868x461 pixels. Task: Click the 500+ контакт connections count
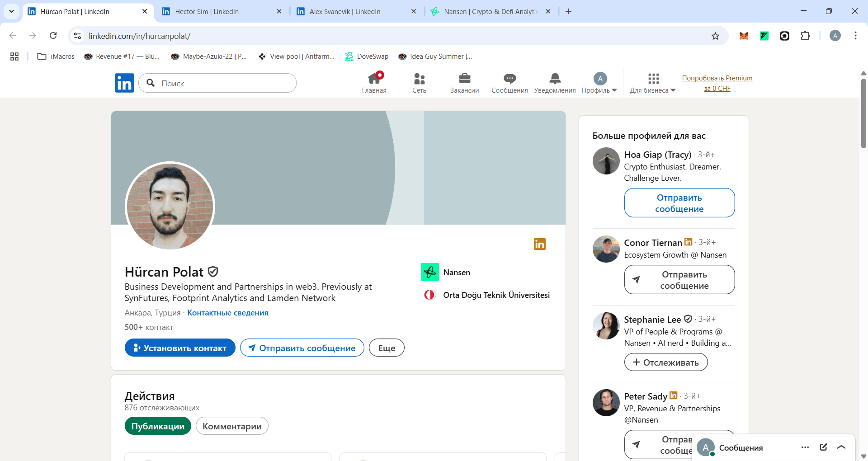pos(149,327)
